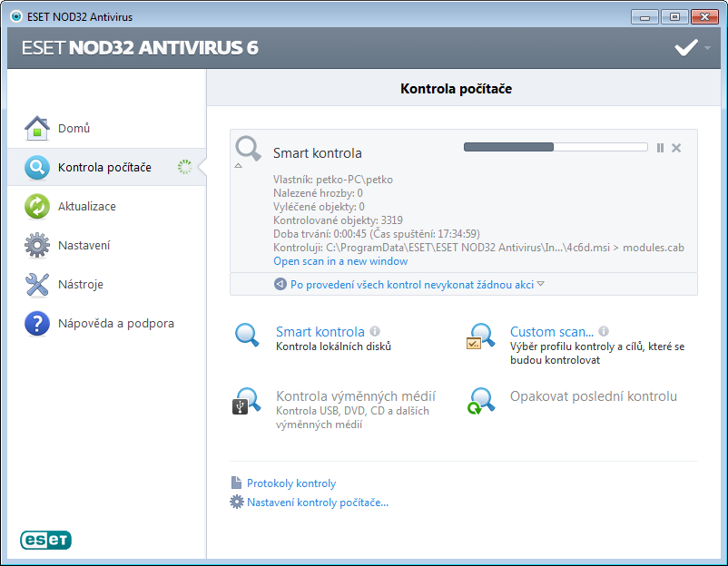Image resolution: width=728 pixels, height=566 pixels.
Task: Click Kontrola výměnných médií option
Action: [x=356, y=396]
